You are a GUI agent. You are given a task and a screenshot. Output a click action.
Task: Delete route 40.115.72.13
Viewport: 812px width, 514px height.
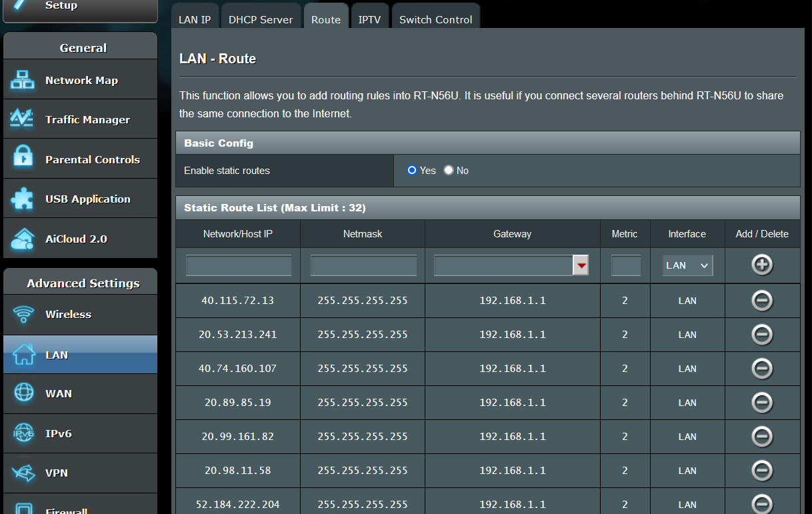[762, 301]
